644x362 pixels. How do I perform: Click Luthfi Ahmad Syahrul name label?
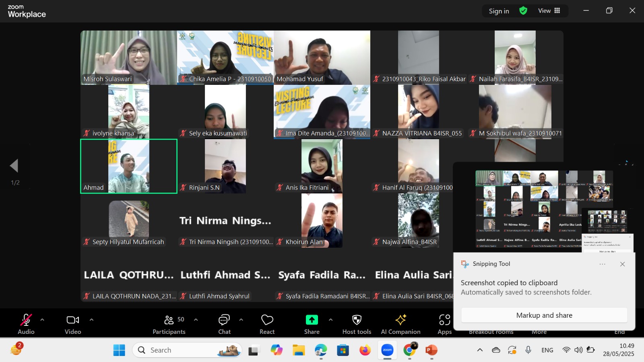point(219,296)
